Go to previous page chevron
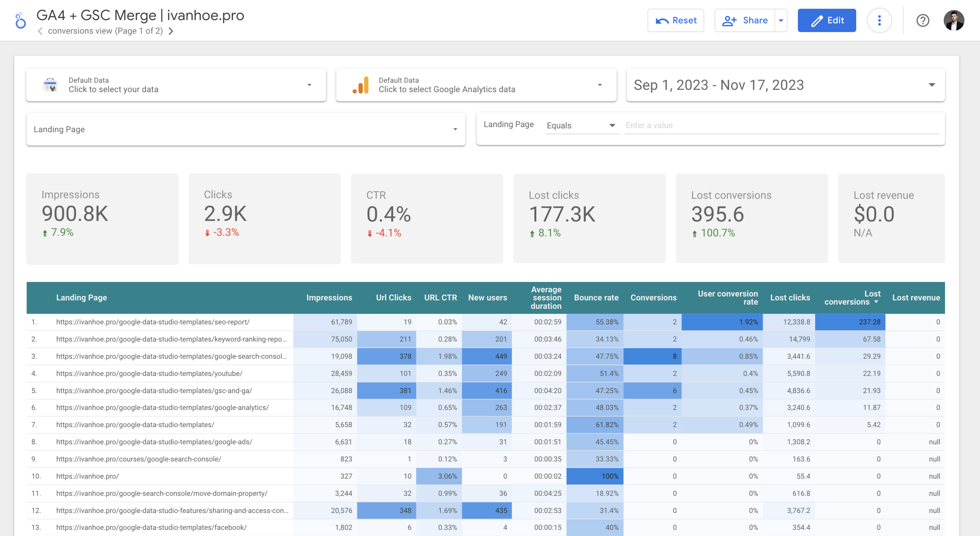 [40, 31]
